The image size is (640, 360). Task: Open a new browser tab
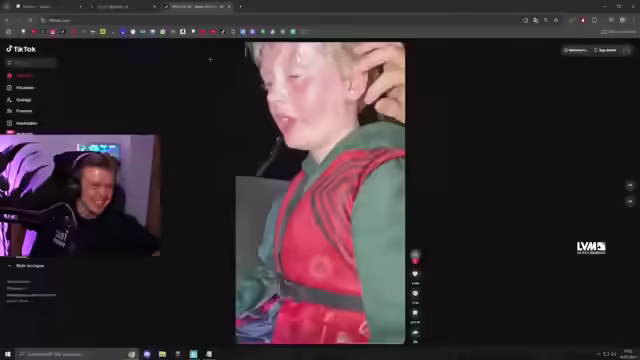[x=240, y=7]
